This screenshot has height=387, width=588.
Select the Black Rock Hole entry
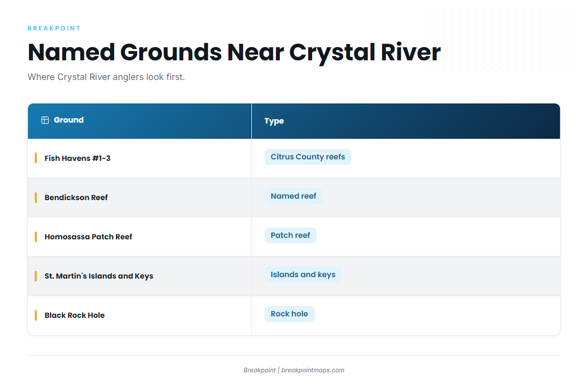point(74,315)
